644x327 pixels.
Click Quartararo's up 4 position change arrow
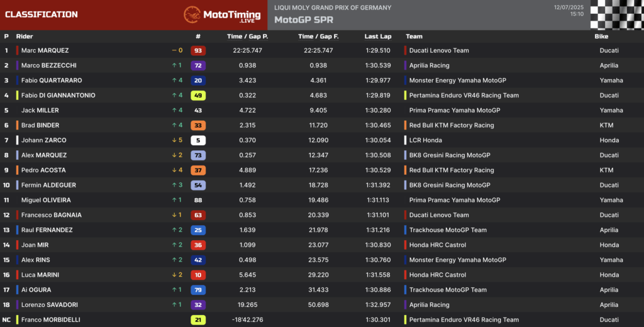(x=177, y=80)
